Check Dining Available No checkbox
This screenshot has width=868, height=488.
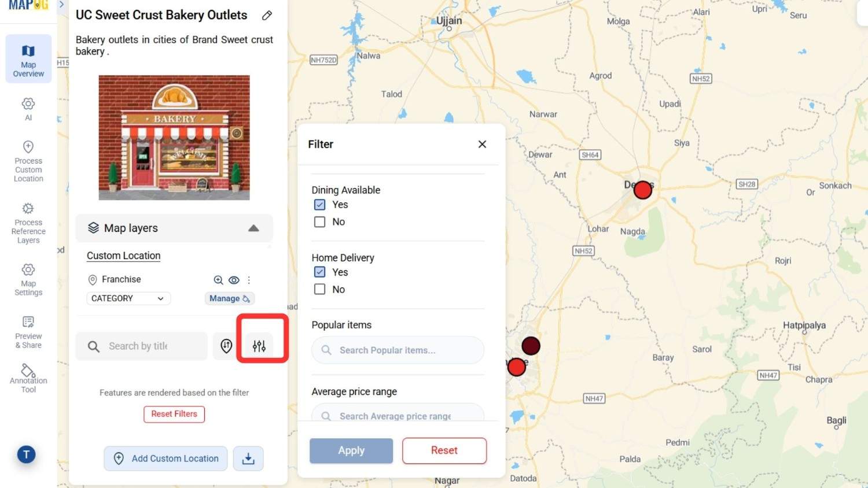[319, 221]
